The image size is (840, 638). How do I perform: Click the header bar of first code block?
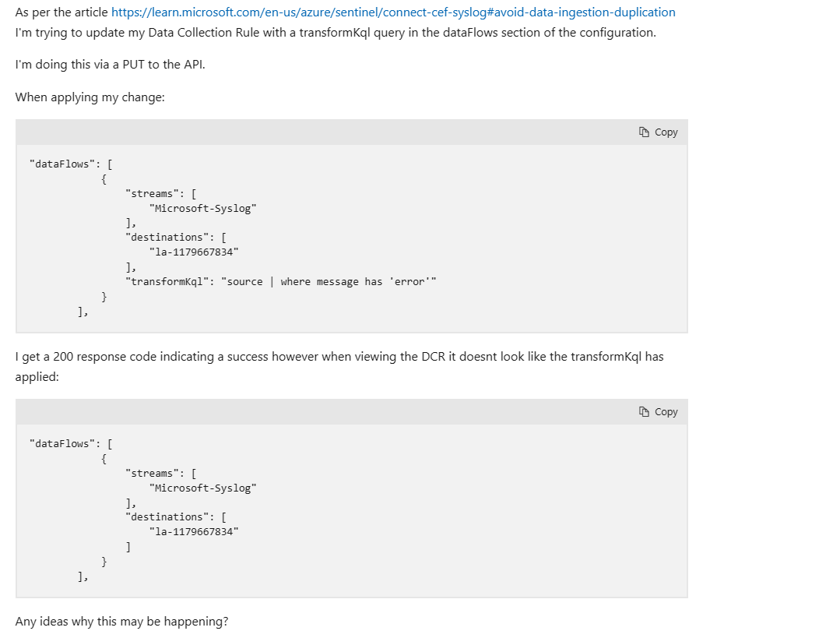pyautogui.click(x=351, y=132)
